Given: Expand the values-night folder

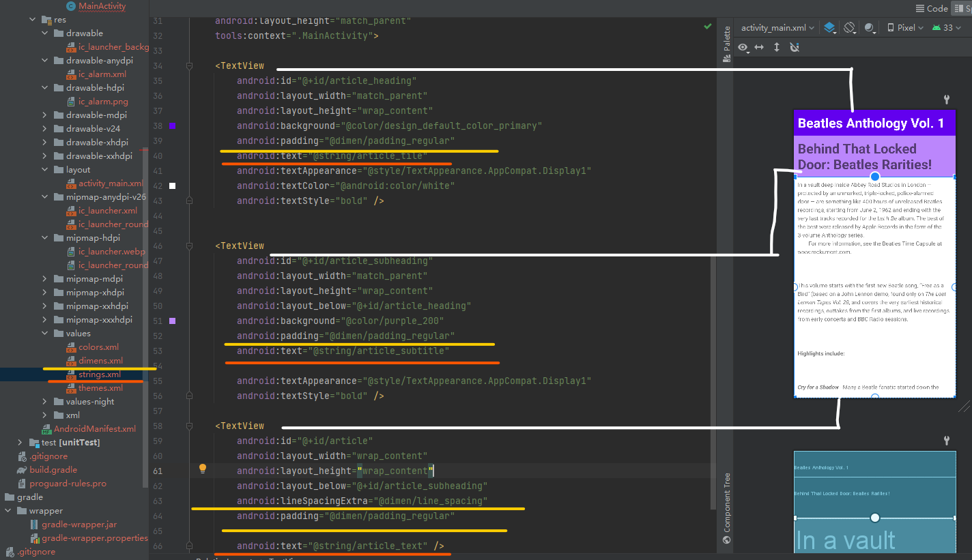Looking at the screenshot, I should [x=44, y=402].
